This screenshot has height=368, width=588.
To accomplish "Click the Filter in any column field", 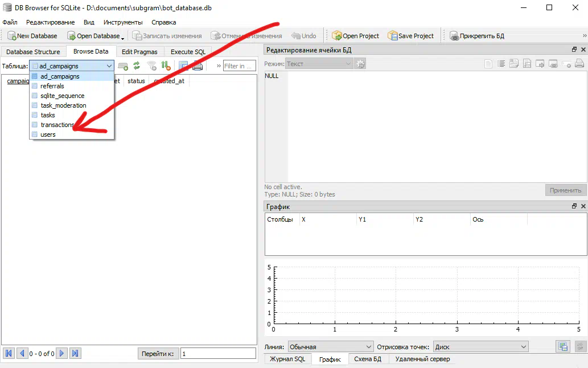I will click(x=240, y=66).
